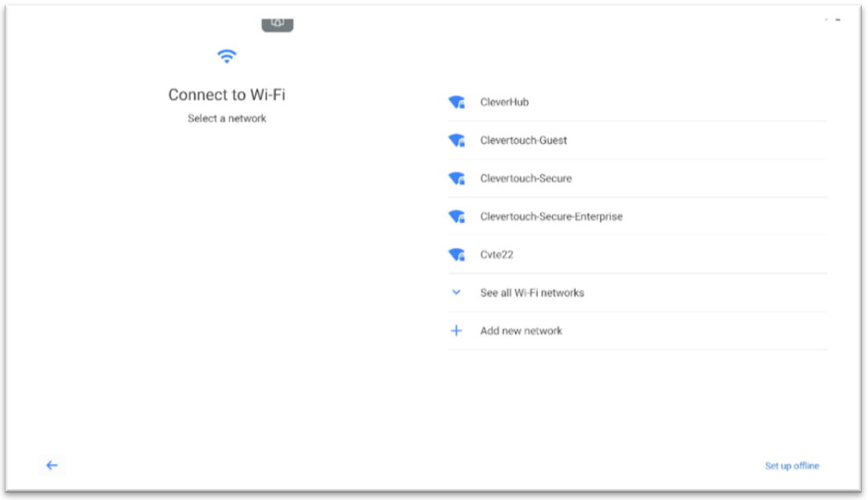
Task: Click the screen cast icon at top
Action: (x=277, y=23)
